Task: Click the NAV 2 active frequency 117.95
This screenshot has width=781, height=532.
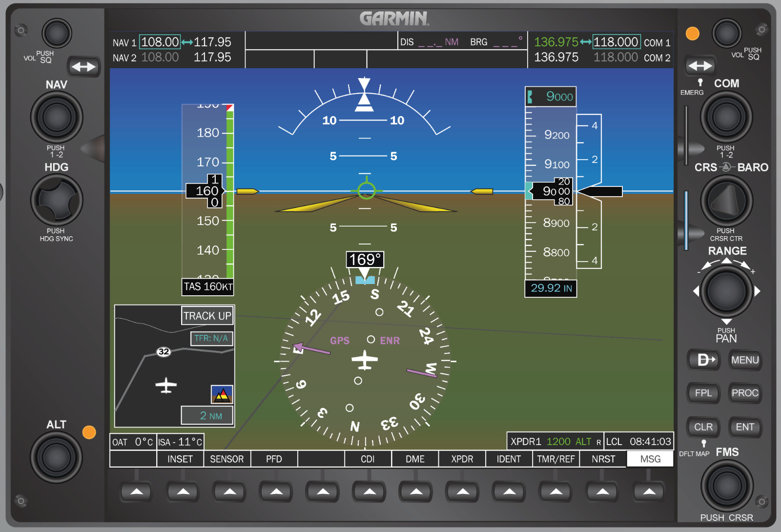Action: tap(212, 57)
